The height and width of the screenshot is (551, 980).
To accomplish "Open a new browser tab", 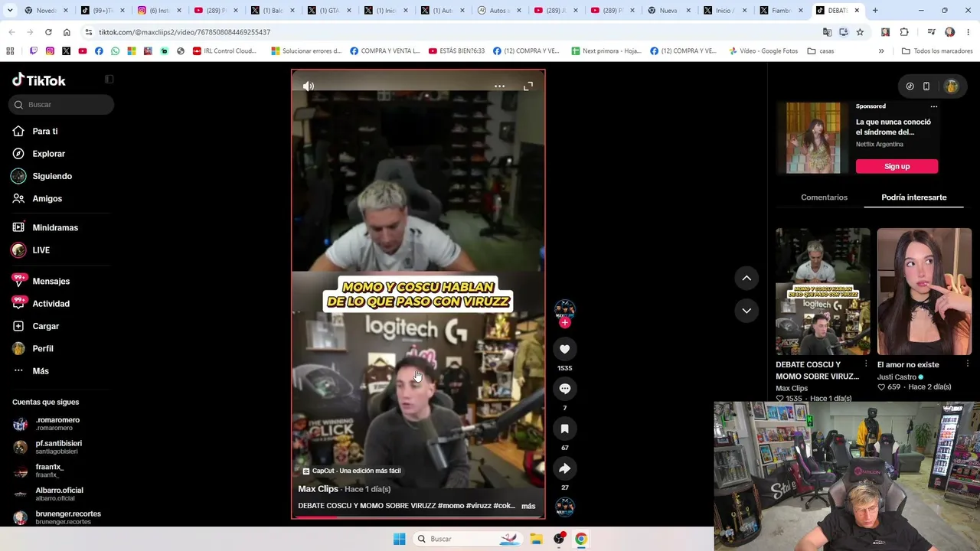I will coord(875,11).
